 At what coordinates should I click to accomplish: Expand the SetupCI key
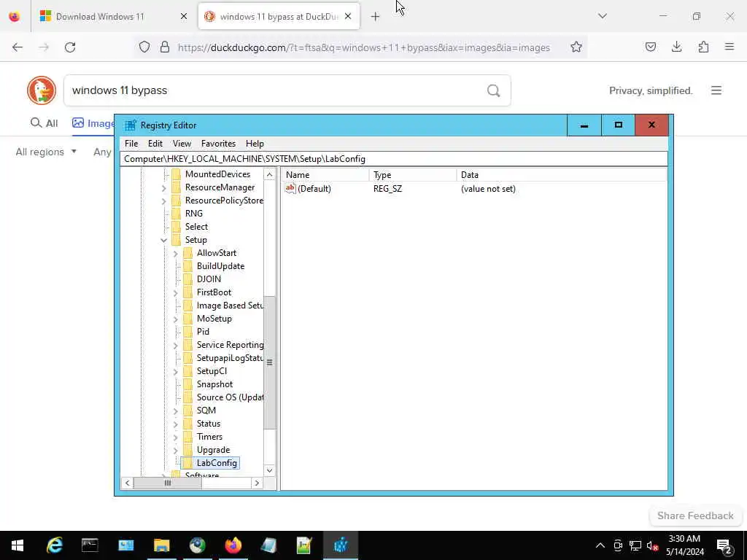(x=175, y=371)
